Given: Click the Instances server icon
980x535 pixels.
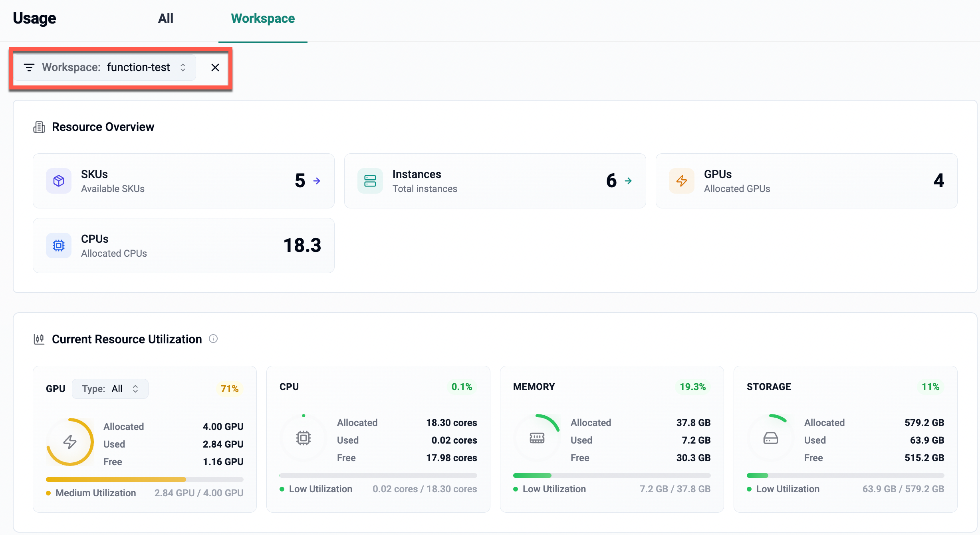Looking at the screenshot, I should 370,181.
